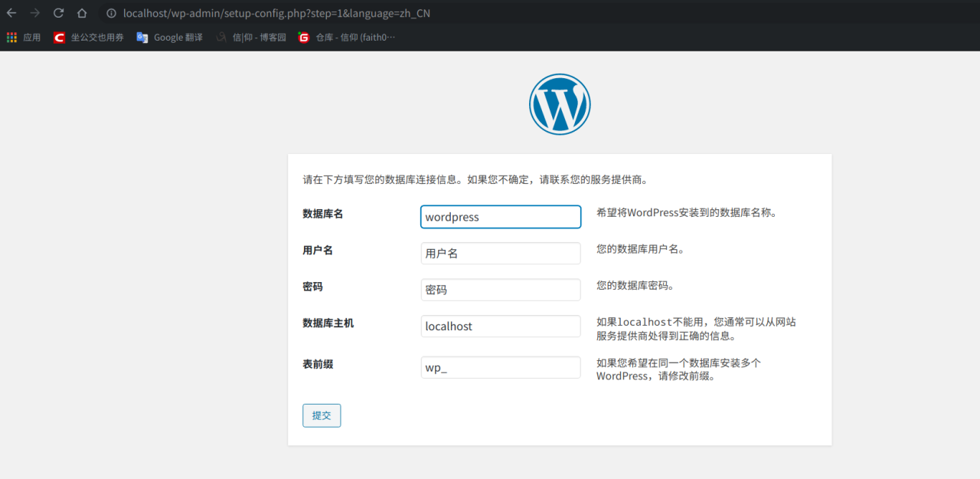Click the 密码 password input field
Screen dimensions: 980x479
coord(500,290)
